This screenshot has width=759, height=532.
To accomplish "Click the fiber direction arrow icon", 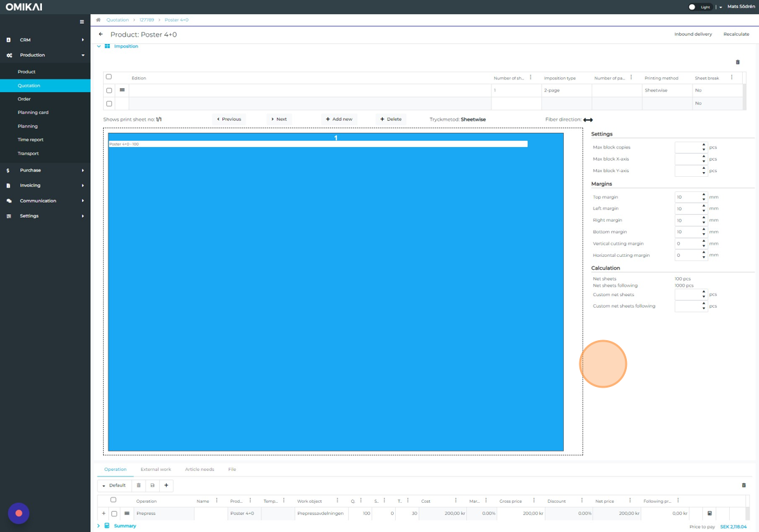I will [x=588, y=120].
